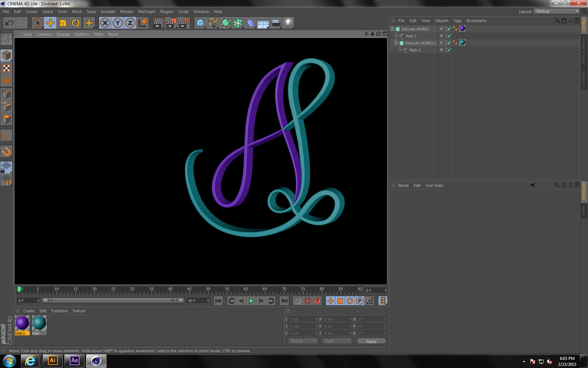
Task: Toggle the green check on Path 1
Action: coord(449,36)
